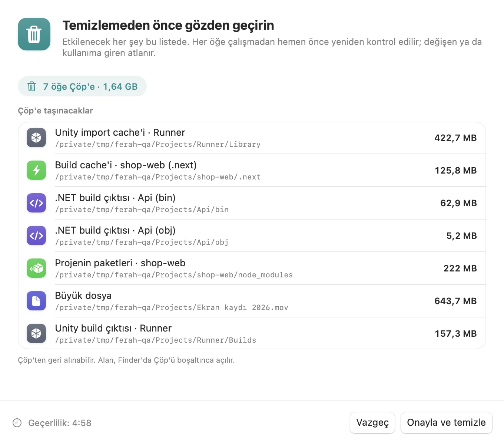This screenshot has width=504, height=445.
Task: Click the path ending in 'Ekran kaydı 2026.mov'
Action: (x=172, y=307)
